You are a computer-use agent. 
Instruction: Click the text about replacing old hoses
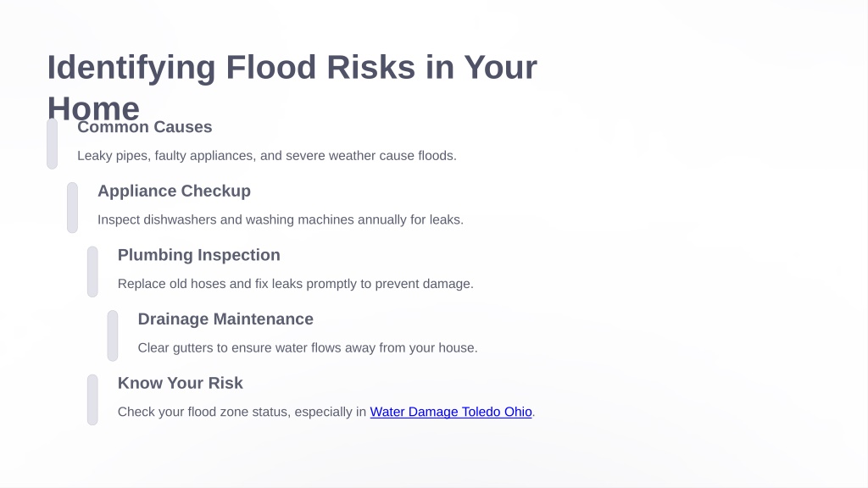pos(296,284)
